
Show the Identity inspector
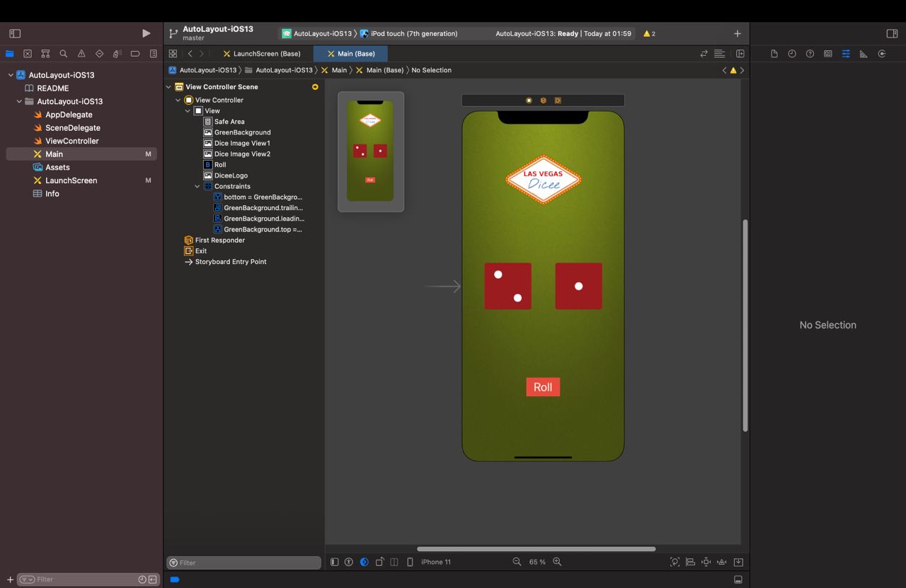[x=827, y=54]
